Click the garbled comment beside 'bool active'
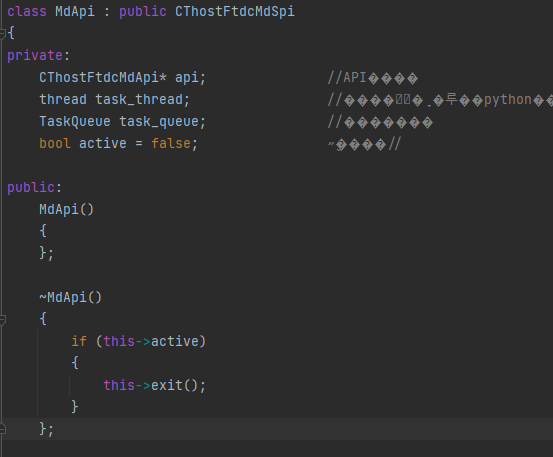553x457 pixels. 365,144
